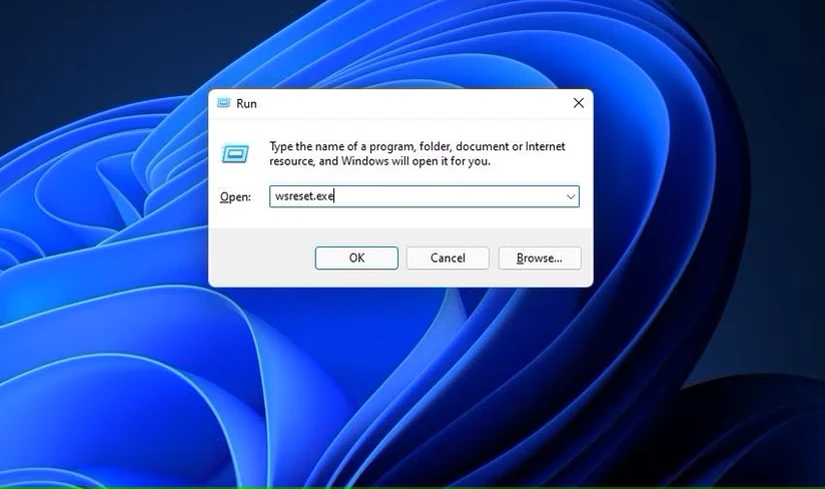The image size is (825, 489).
Task: Click the 'Open:' label
Action: [235, 197]
